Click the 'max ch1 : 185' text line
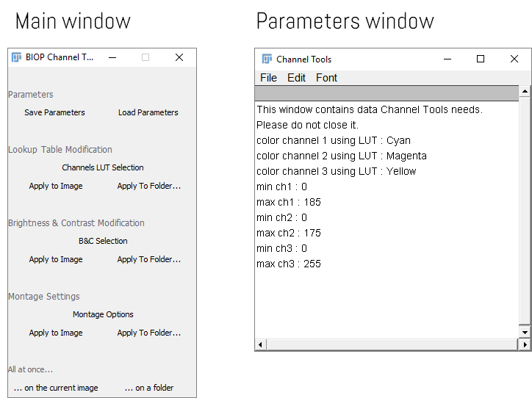The height and width of the screenshot is (398, 532). [289, 202]
